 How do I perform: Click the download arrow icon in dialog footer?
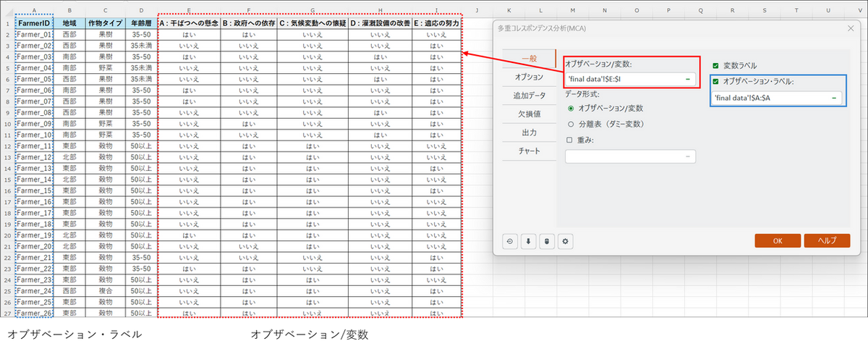[x=528, y=241]
